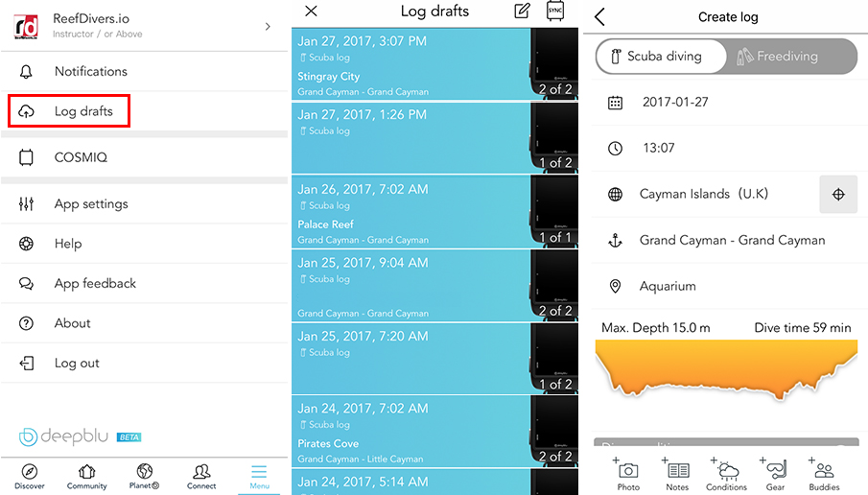
Task: Click the orange dive depth profile chart
Action: coord(726,370)
